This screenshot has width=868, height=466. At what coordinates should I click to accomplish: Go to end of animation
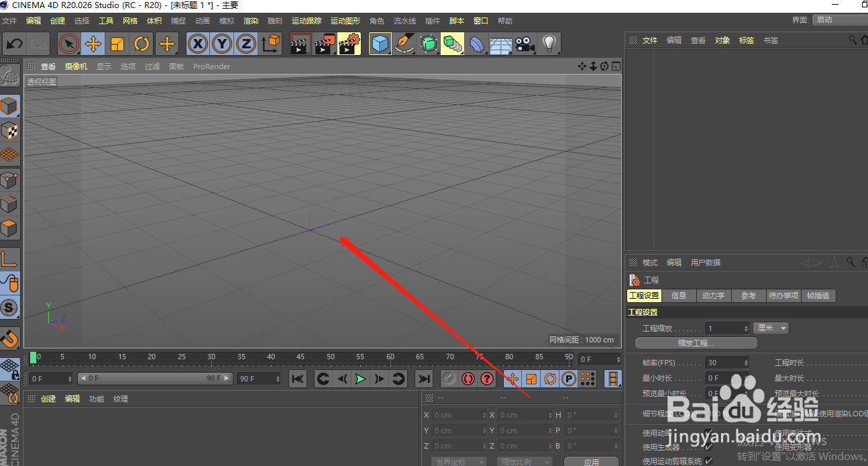coord(423,379)
